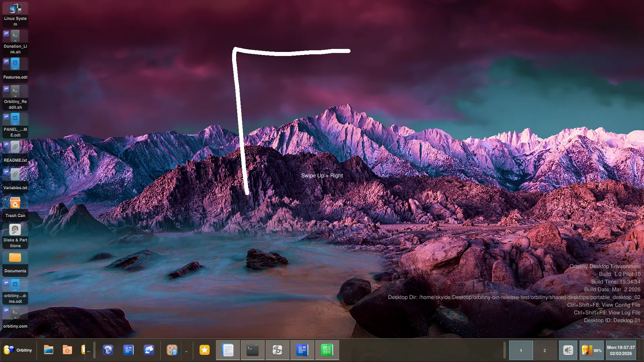Click the file manager panel launcher
The height and width of the screenshot is (362, 644).
tap(49, 350)
